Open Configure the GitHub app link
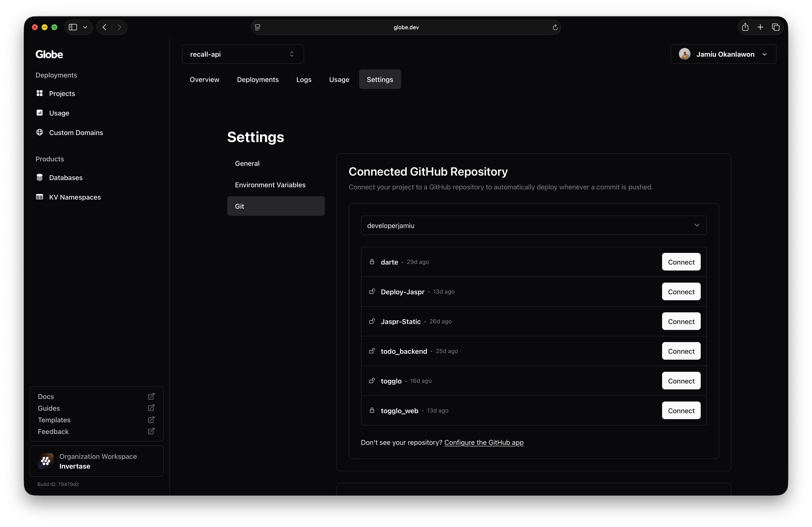Viewport: 812px width, 527px height. [484, 442]
